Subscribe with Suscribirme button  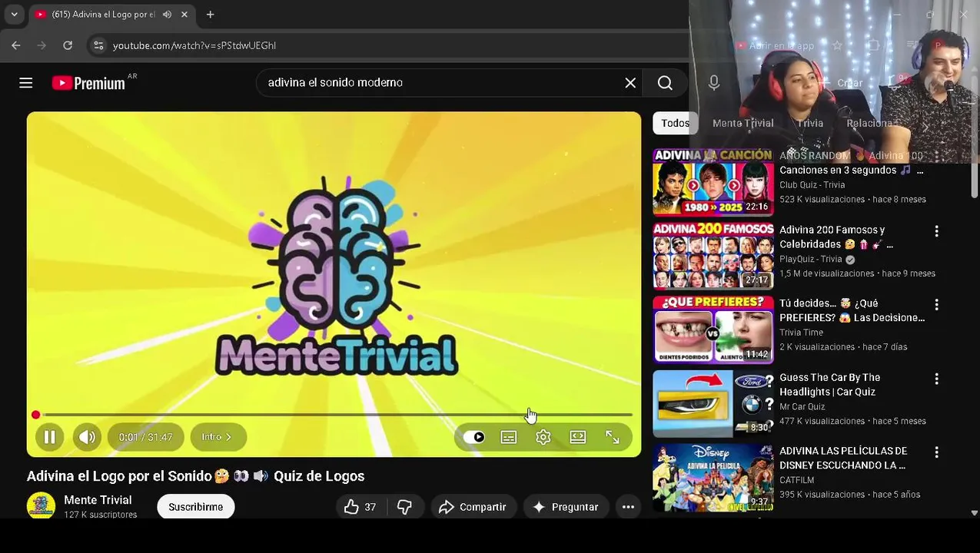point(196,507)
